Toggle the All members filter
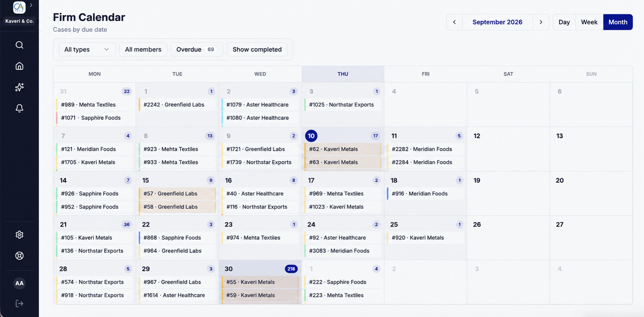644x317 pixels. click(x=143, y=49)
